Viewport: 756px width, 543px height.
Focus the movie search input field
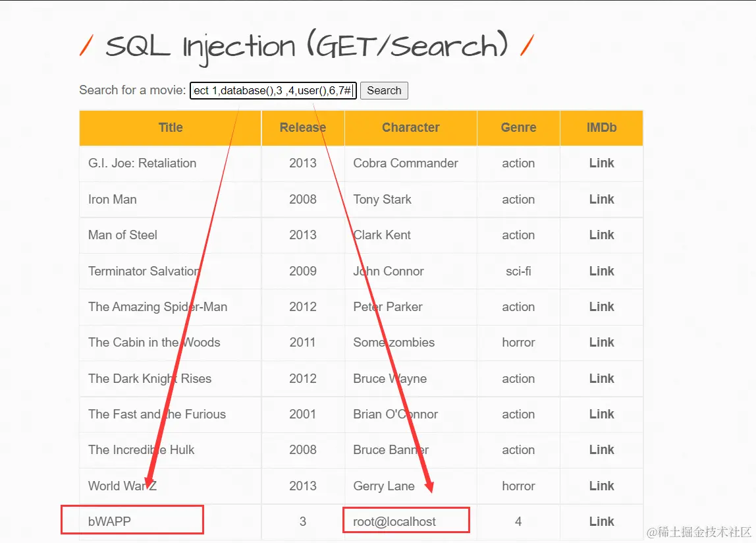pos(273,90)
